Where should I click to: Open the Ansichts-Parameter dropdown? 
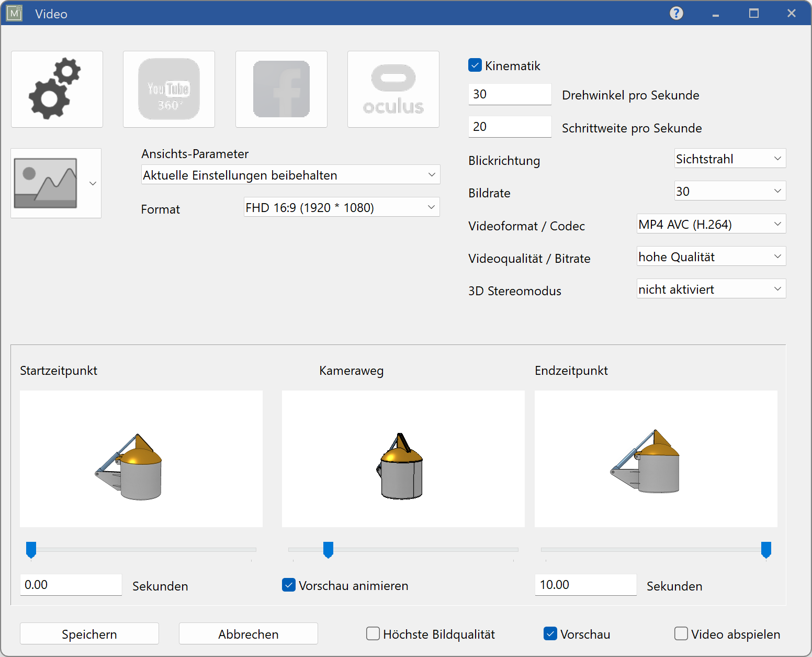290,174
